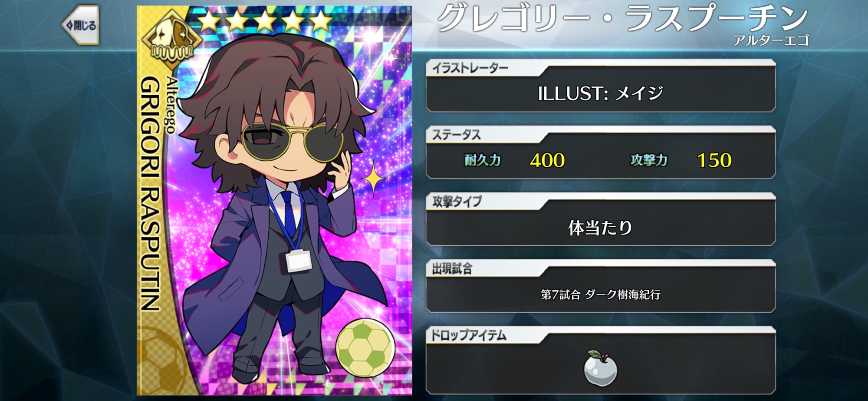Select the silver apple drop item
868x401 pixels.
pos(600,368)
